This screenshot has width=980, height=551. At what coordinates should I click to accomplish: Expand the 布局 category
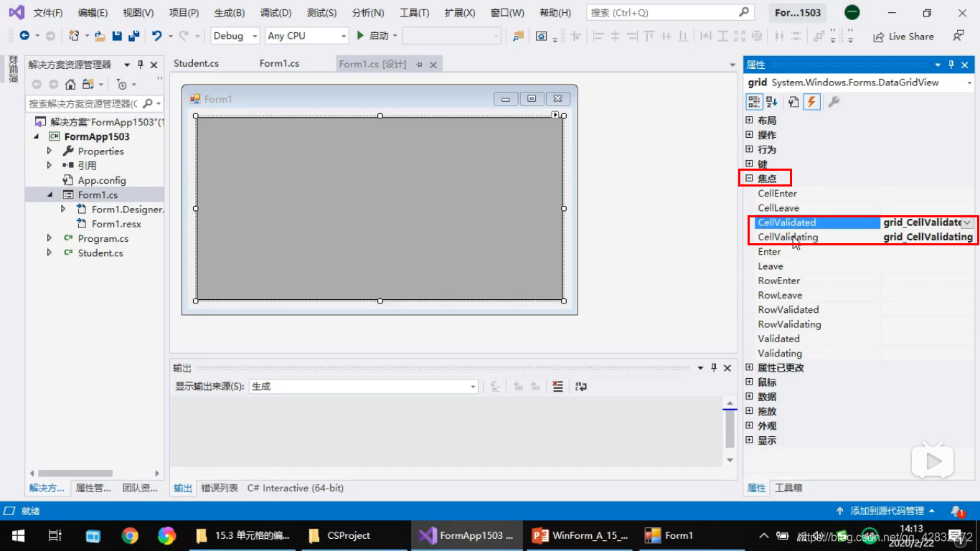coord(750,121)
